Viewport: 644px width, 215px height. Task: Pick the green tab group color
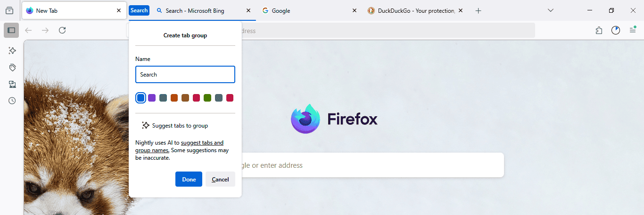[x=207, y=98]
